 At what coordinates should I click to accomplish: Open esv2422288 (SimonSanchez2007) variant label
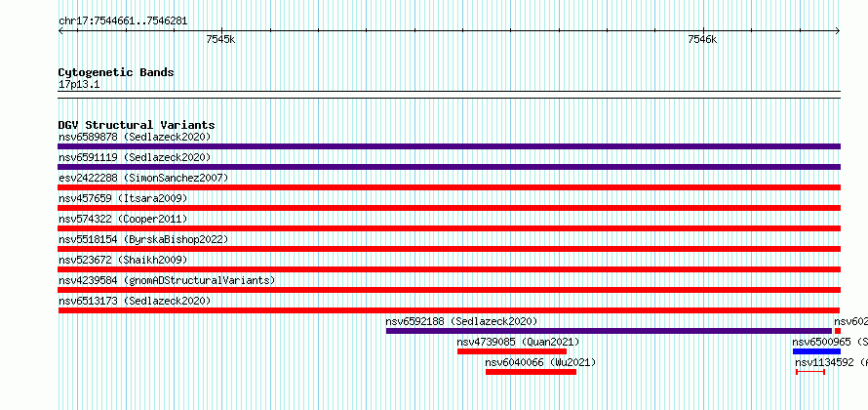143,178
